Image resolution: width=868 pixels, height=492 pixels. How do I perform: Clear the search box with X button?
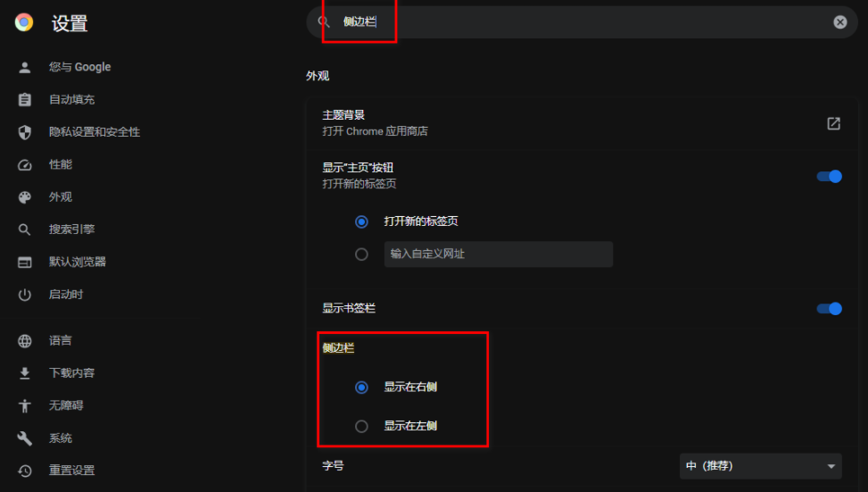pos(839,21)
